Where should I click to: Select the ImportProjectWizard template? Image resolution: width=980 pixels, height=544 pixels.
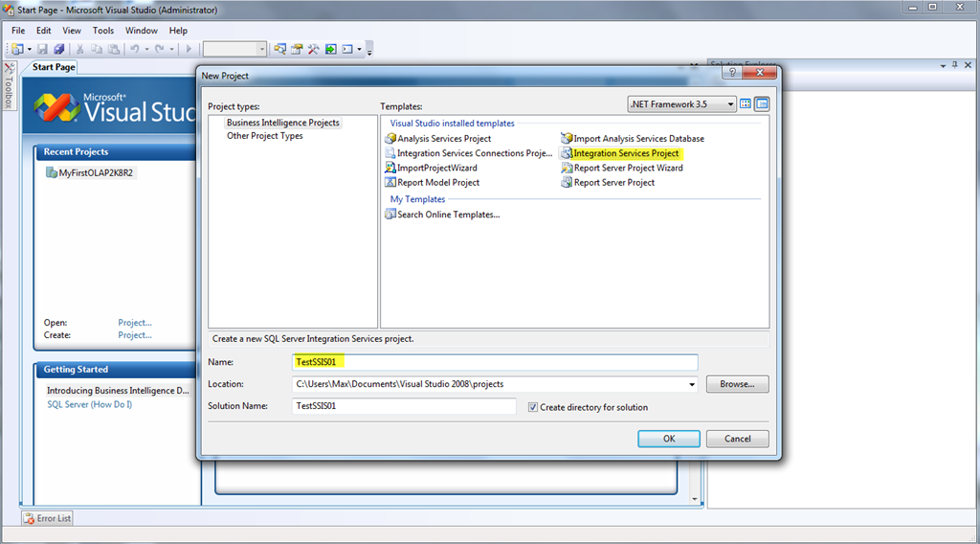tap(432, 168)
